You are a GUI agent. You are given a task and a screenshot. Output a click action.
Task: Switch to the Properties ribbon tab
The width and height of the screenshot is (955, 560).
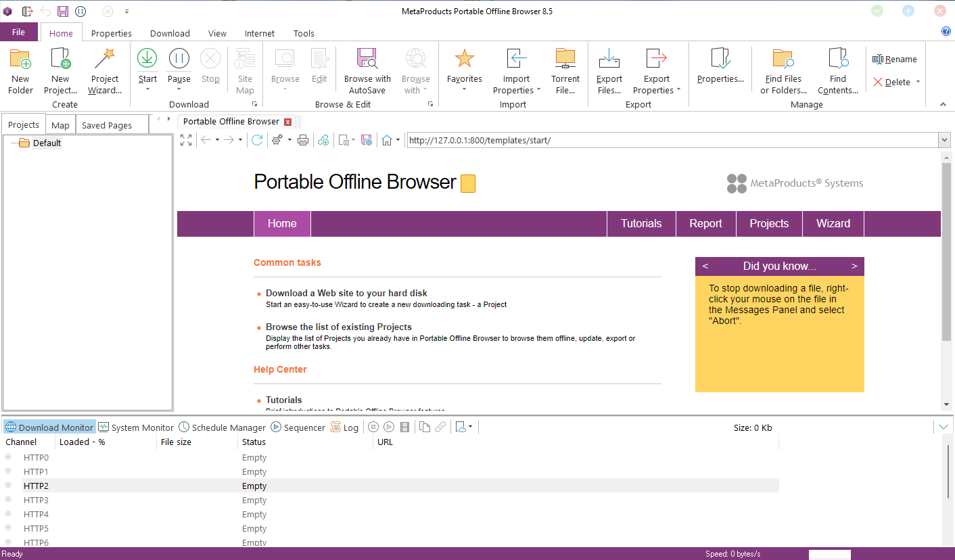pos(112,33)
